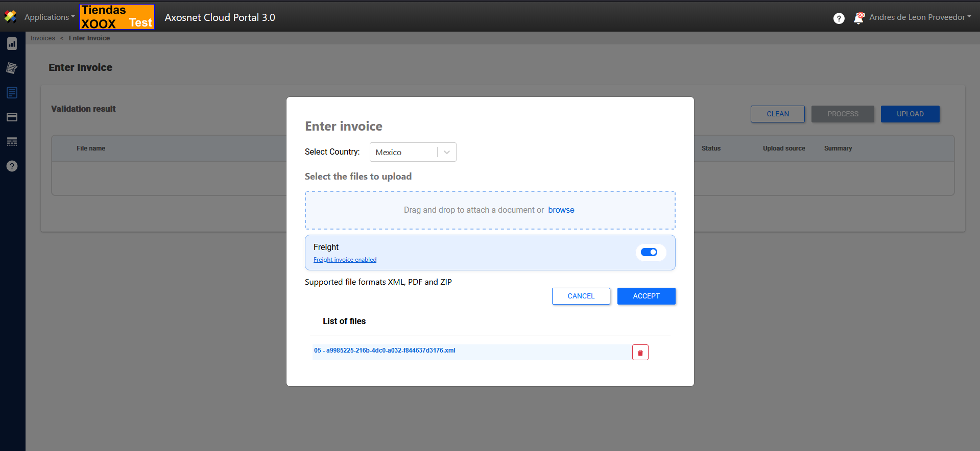
Task: Expand the Applications menu
Action: click(49, 17)
